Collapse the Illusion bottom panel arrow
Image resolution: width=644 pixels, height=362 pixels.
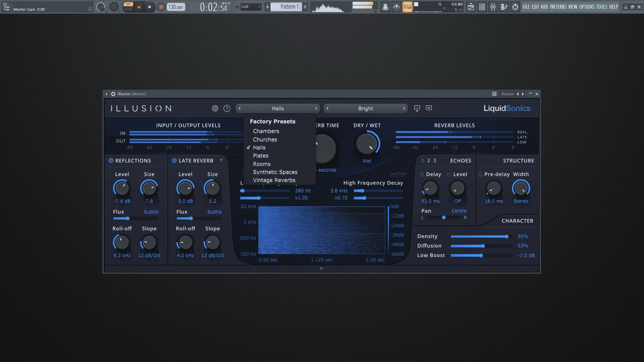(321, 269)
